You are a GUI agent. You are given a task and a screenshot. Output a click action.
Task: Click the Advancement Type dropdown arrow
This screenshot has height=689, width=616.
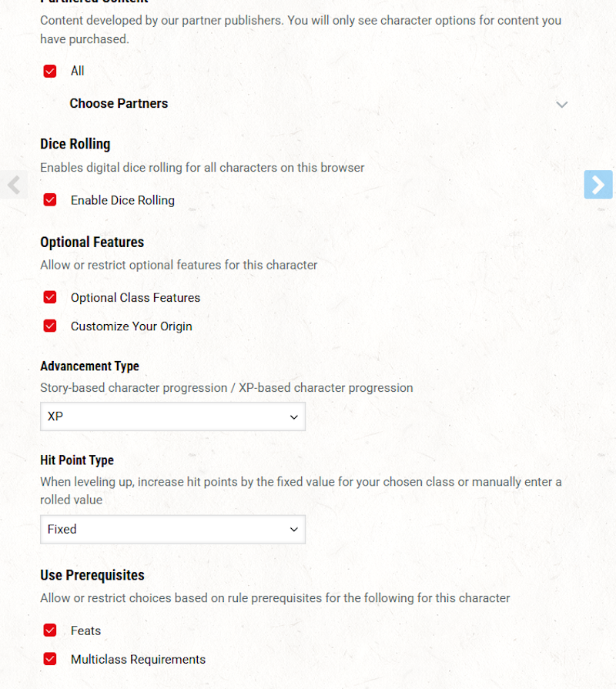(x=293, y=416)
